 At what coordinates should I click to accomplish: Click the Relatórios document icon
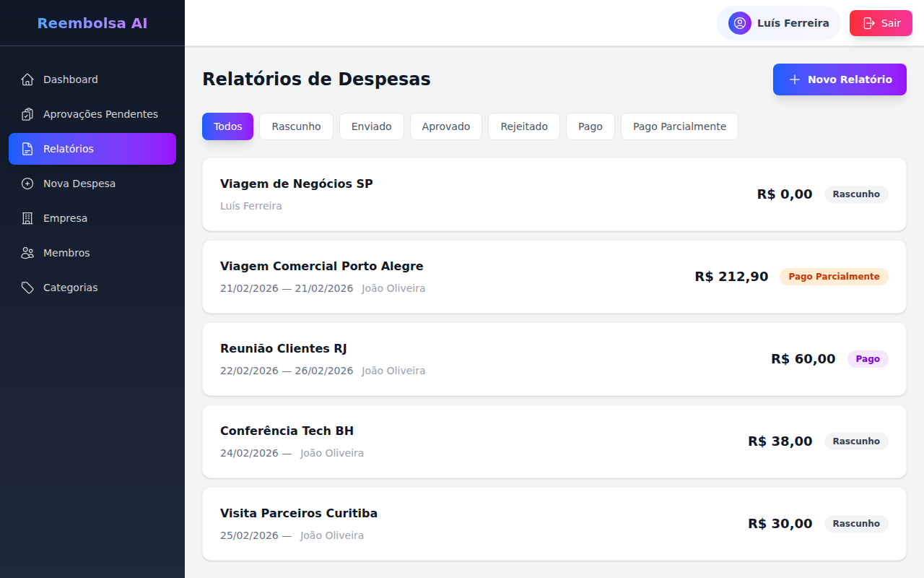coord(27,148)
